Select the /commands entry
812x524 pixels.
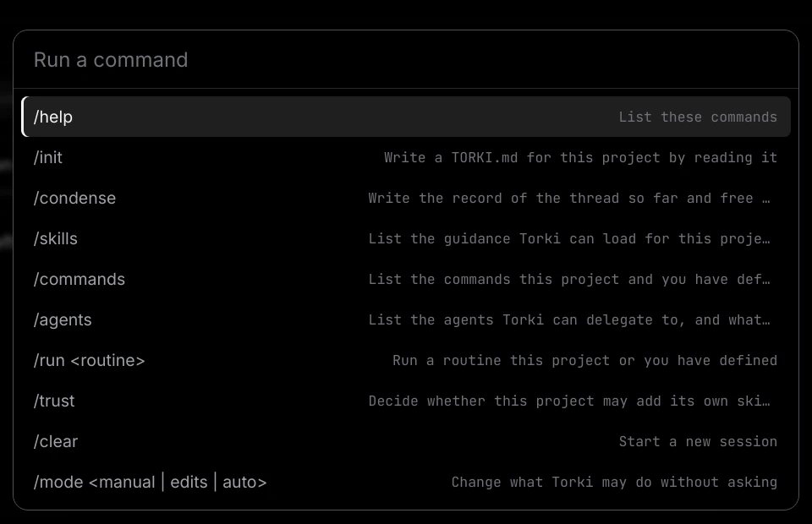coord(406,280)
